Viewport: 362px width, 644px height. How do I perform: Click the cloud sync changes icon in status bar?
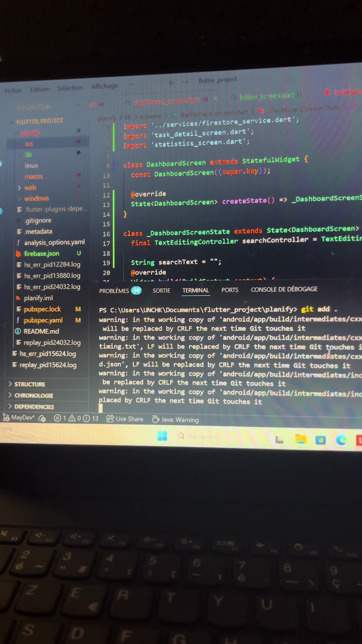point(42,418)
